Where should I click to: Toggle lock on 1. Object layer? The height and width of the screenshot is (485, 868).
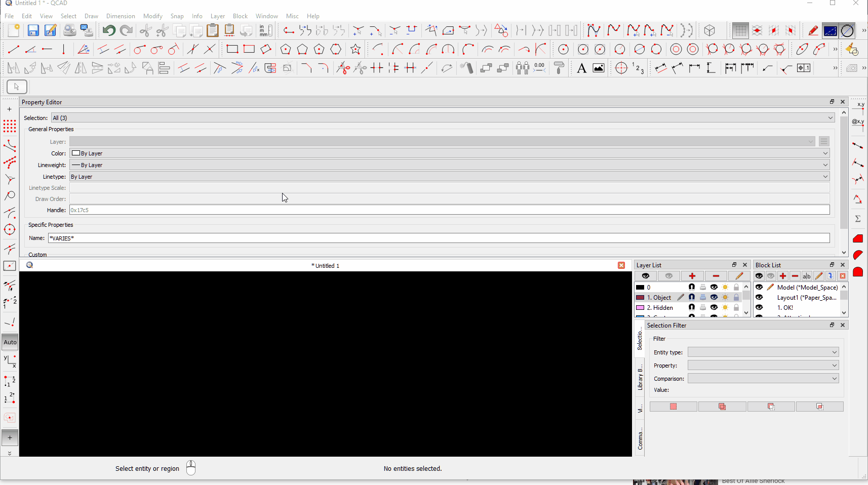pos(736,297)
